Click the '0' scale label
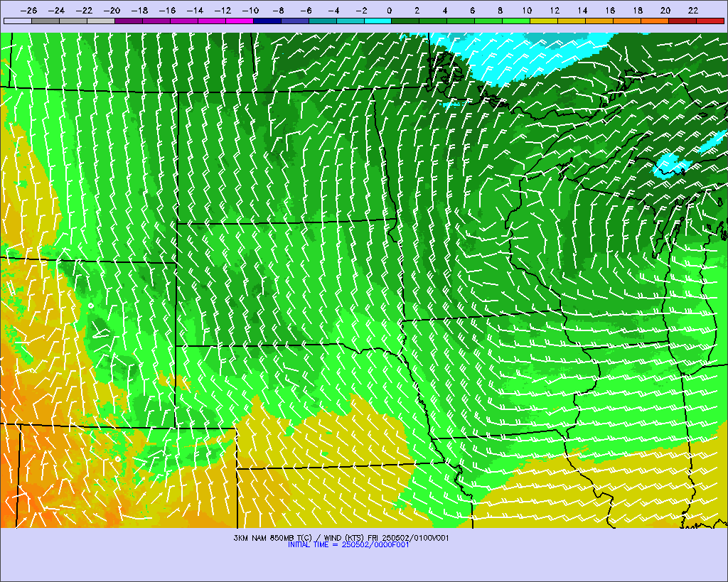The width and height of the screenshot is (728, 582). click(389, 11)
